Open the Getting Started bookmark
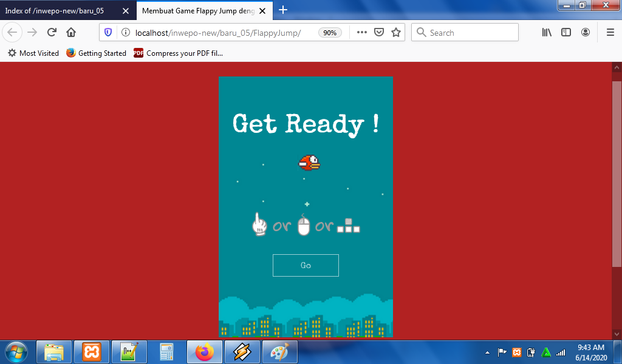Image resolution: width=622 pixels, height=364 pixels. [96, 53]
